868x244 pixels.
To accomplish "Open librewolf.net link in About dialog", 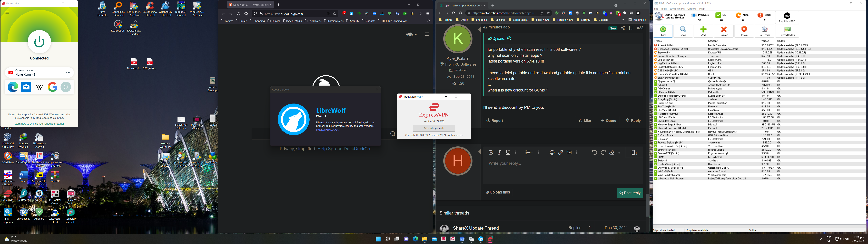I will pyautogui.click(x=328, y=130).
